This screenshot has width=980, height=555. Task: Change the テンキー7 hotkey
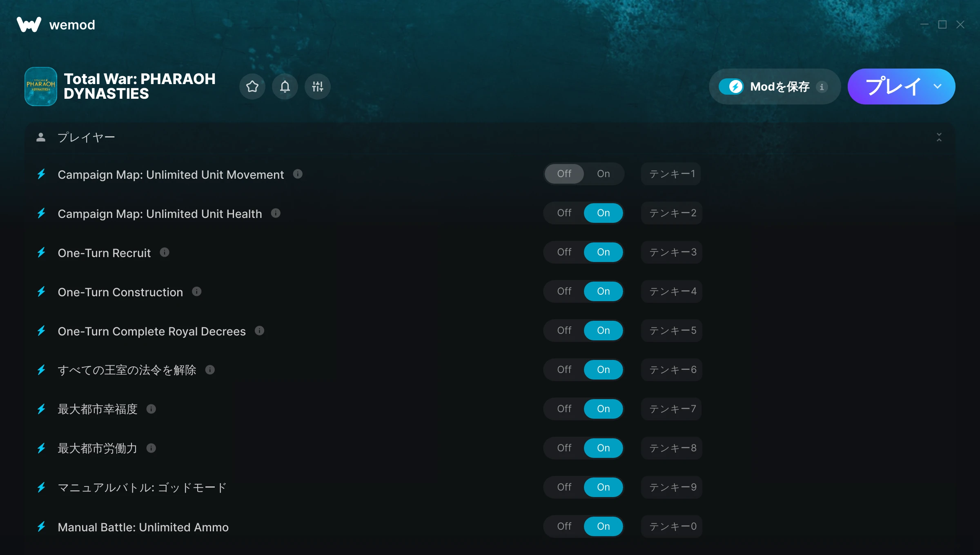pyautogui.click(x=672, y=409)
